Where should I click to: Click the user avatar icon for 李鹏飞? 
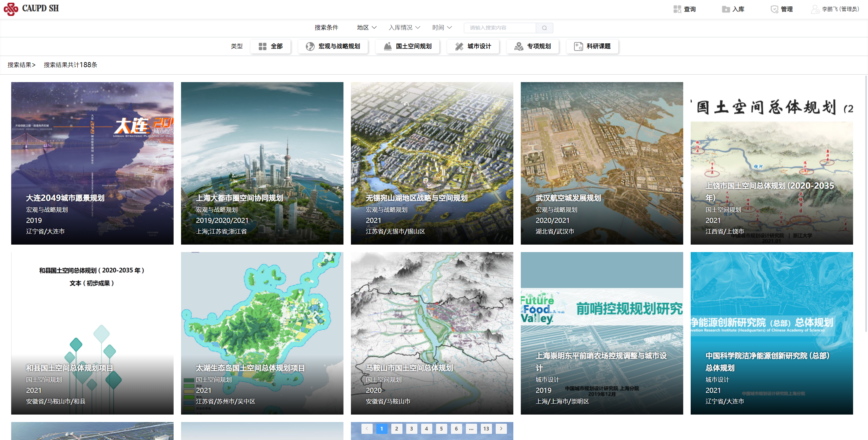pos(815,9)
